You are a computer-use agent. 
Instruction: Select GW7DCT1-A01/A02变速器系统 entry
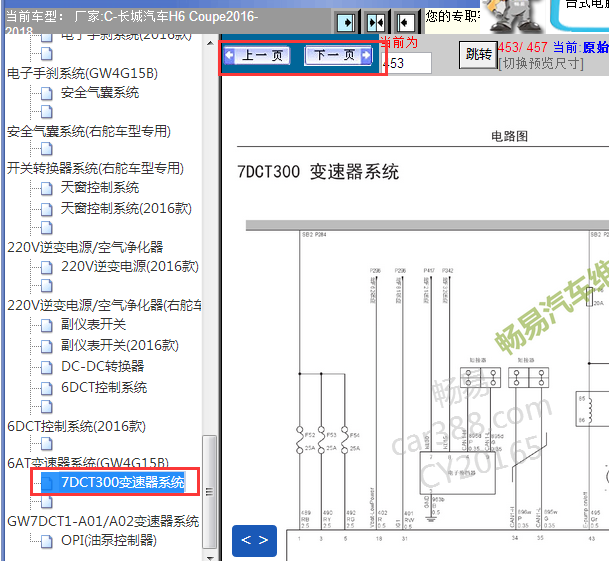click(x=103, y=521)
